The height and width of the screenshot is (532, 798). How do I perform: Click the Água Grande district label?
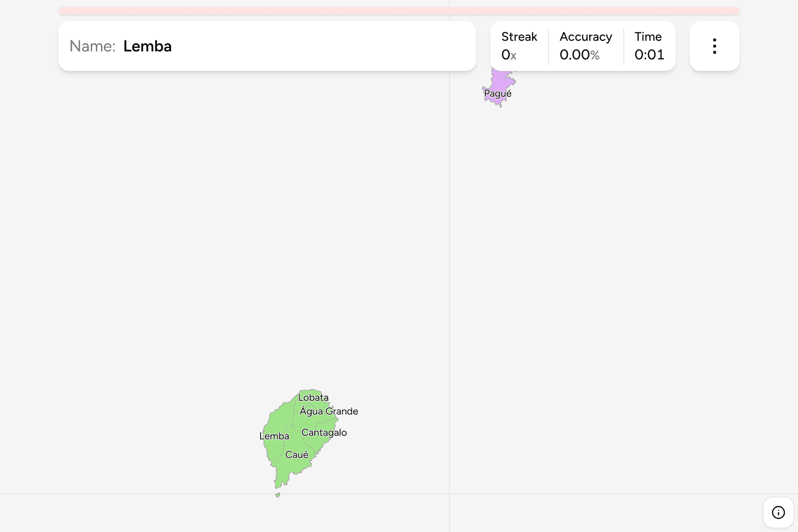click(x=329, y=411)
